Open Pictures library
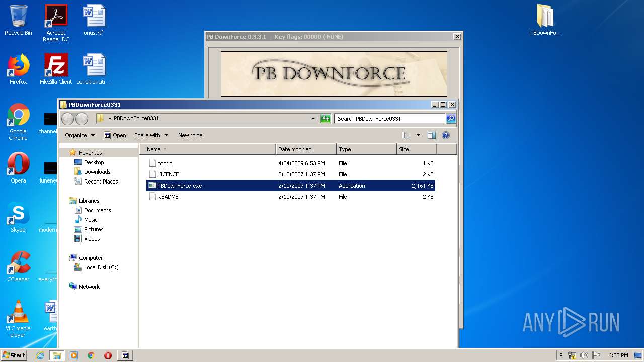The width and height of the screenshot is (644, 362). [x=94, y=229]
